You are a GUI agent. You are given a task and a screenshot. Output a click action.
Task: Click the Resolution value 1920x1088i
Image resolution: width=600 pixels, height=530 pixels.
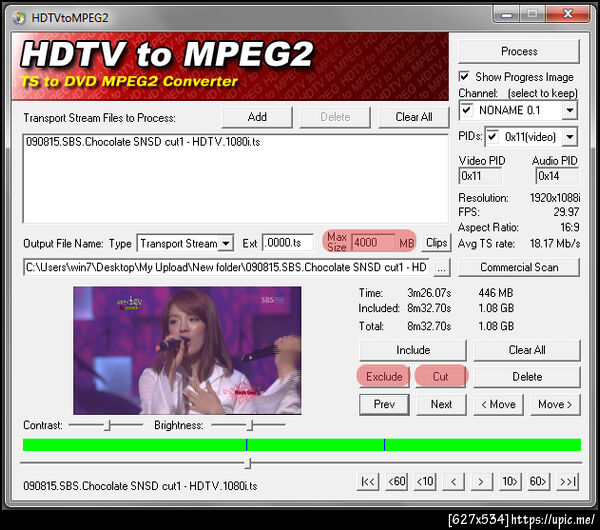tap(555, 198)
